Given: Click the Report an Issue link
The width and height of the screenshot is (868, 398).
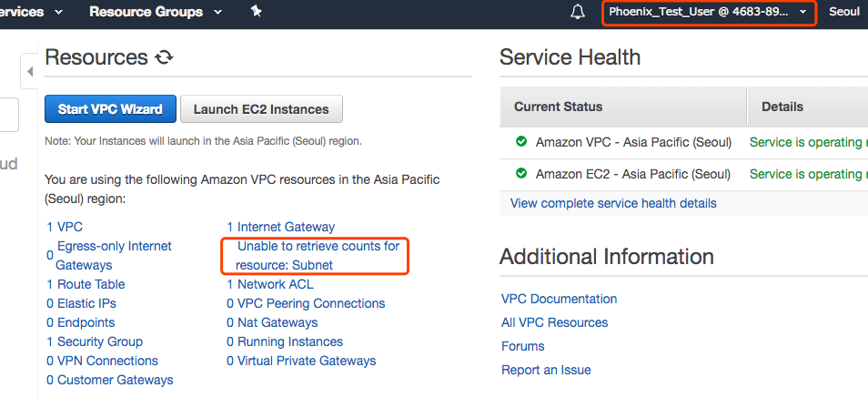Looking at the screenshot, I should [x=546, y=370].
